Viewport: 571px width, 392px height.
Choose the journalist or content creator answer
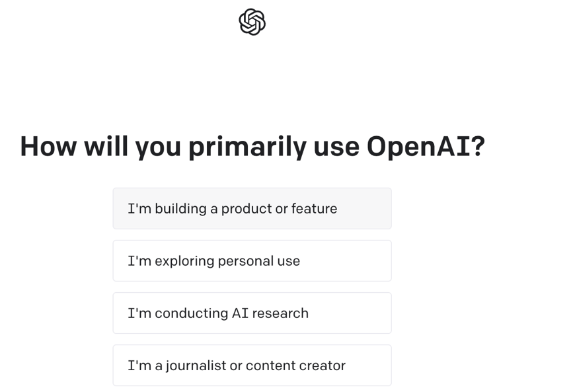[252, 366]
